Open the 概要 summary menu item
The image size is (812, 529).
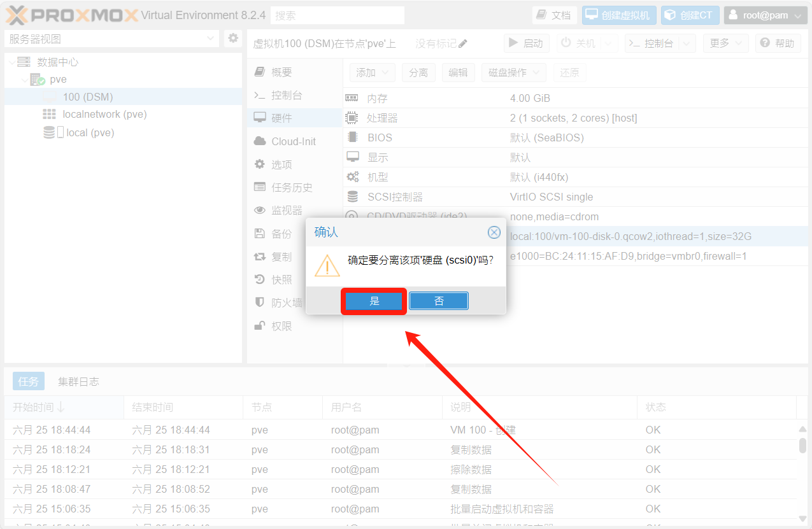pos(281,73)
